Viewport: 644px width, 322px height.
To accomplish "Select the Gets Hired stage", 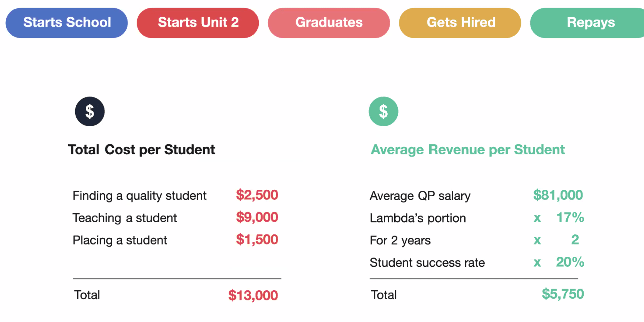I will point(460,23).
